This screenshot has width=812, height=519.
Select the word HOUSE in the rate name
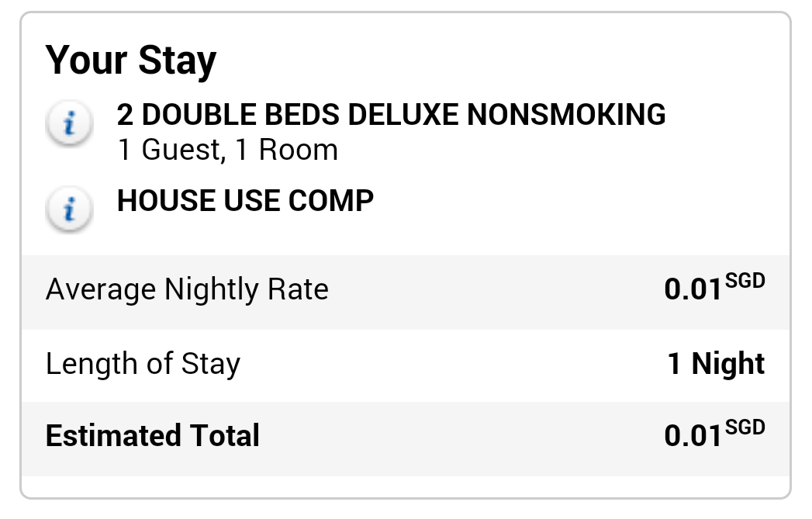point(164,201)
